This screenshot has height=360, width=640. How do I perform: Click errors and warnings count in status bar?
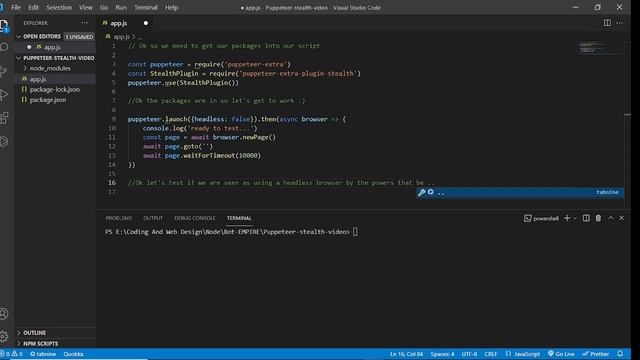point(11,354)
